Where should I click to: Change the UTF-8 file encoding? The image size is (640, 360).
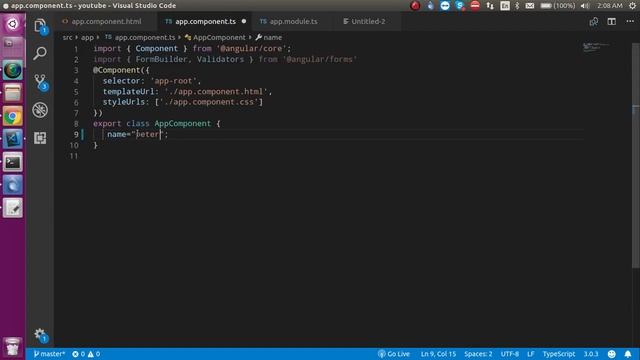tap(509, 354)
